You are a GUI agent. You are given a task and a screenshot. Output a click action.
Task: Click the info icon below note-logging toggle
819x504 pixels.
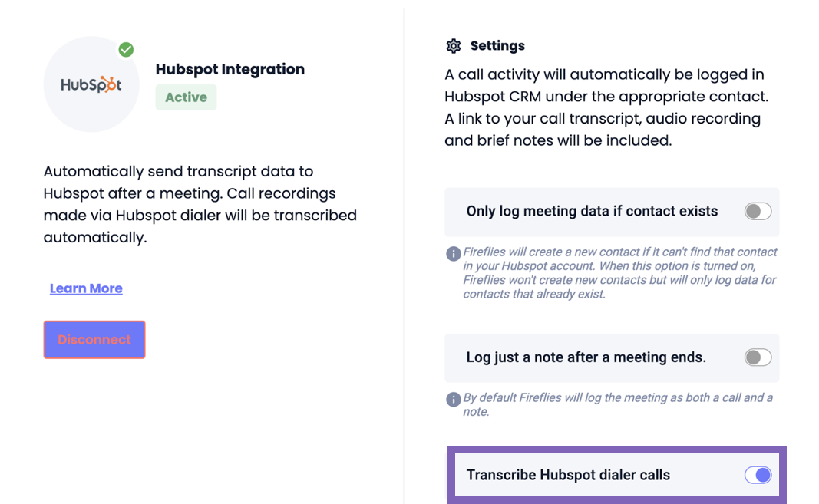(453, 399)
